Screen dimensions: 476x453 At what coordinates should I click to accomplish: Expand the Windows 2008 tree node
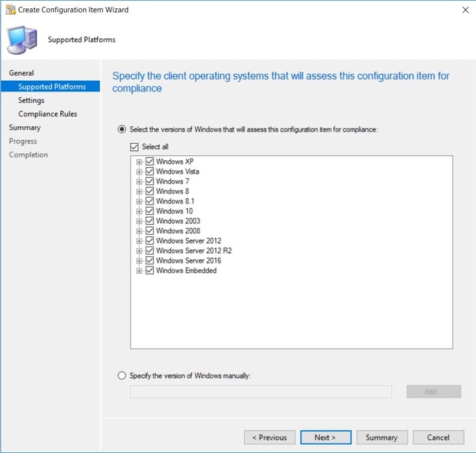139,231
